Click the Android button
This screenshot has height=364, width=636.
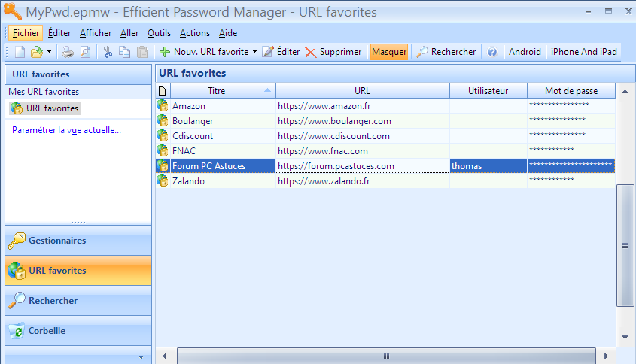pyautogui.click(x=525, y=52)
